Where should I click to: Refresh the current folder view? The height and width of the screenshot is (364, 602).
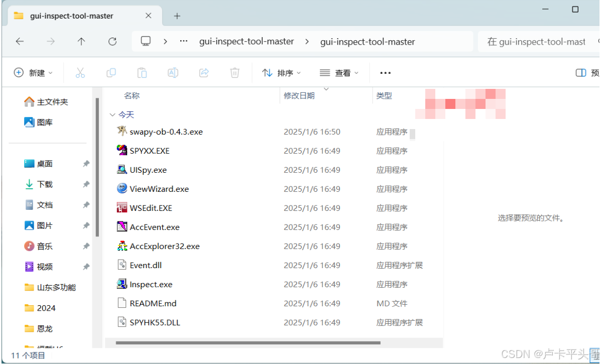click(x=112, y=41)
